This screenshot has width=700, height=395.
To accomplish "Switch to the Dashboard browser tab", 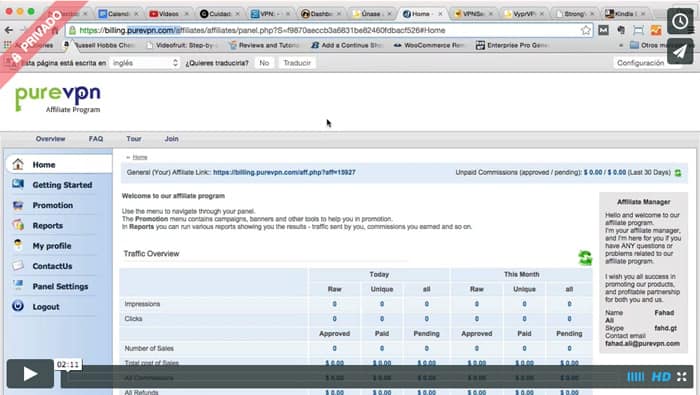I will click(x=320, y=14).
